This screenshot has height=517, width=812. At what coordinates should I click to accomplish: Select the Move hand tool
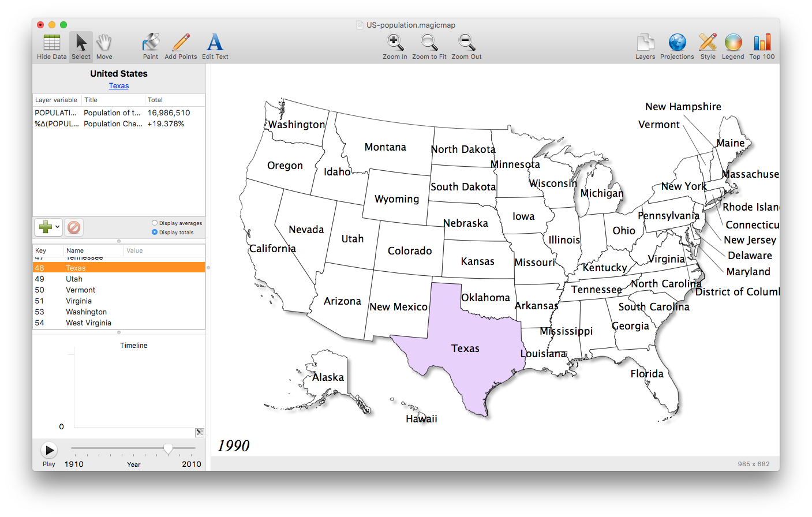click(x=104, y=46)
